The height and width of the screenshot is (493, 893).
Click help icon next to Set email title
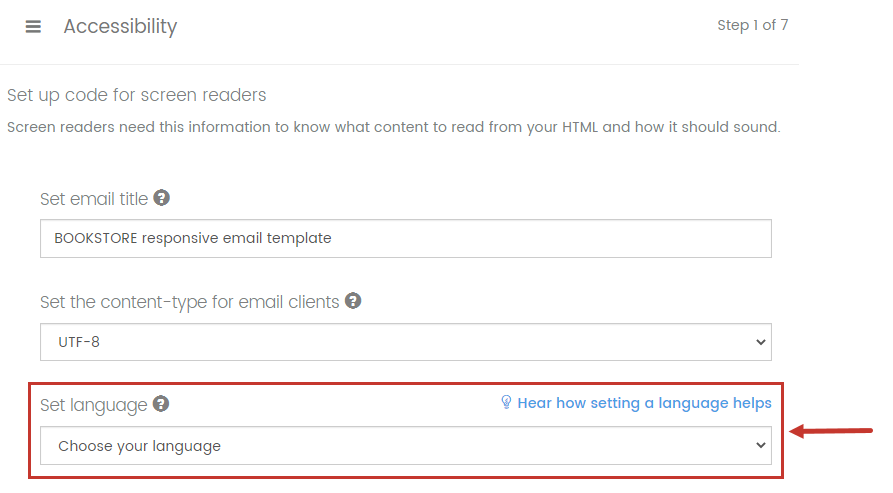coord(162,198)
